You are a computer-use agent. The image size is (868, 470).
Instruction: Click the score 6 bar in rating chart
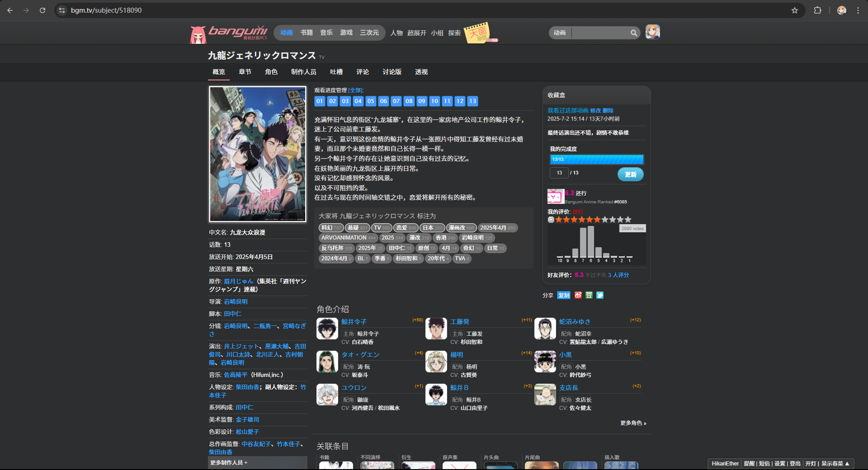point(591,242)
